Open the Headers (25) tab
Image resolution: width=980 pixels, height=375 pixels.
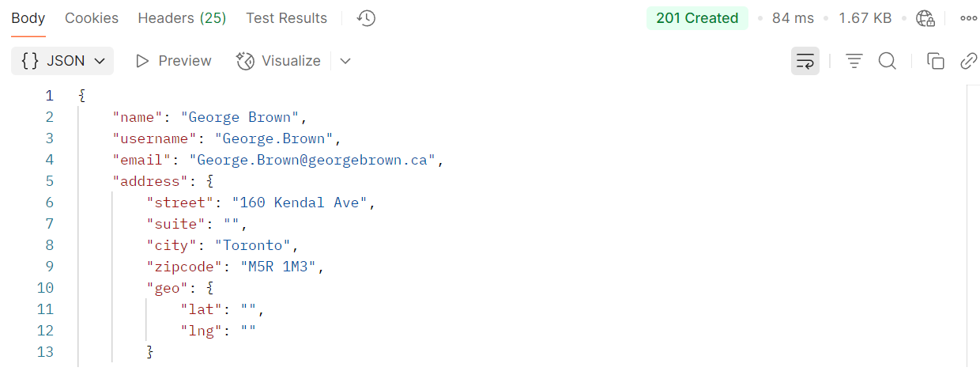(182, 18)
